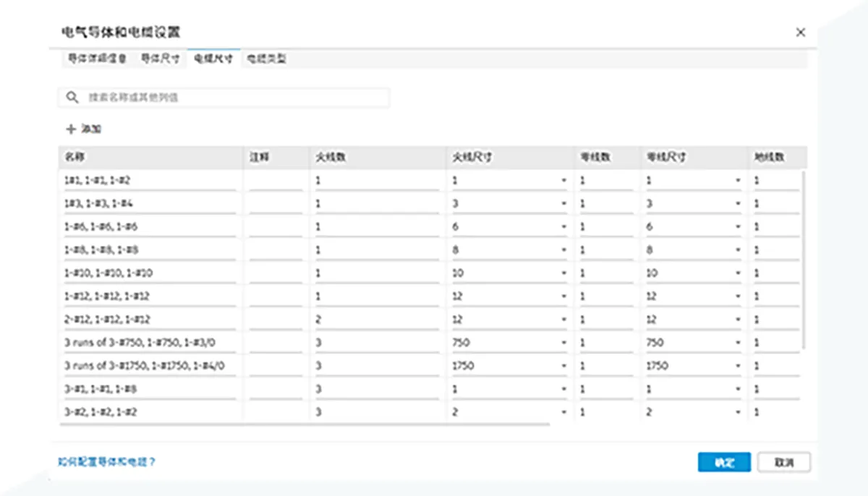This screenshot has width=868, height=496.
Task: Expand 火线尺寸 dropdown in the 2-#12 row
Action: pos(563,320)
